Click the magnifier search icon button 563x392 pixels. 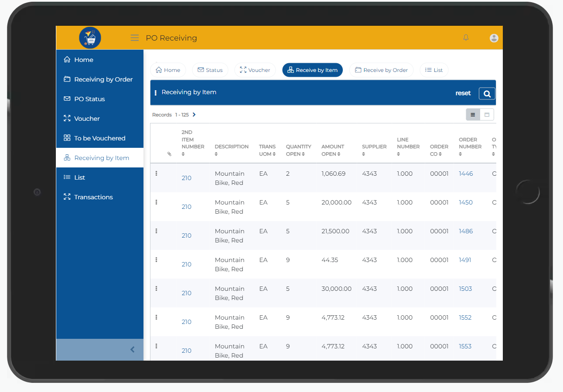pos(487,93)
